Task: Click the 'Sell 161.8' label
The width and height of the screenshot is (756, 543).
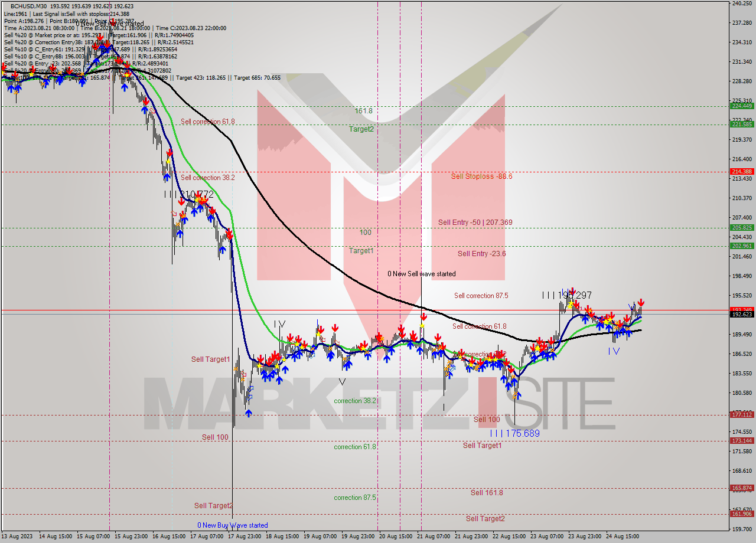Action: click(x=487, y=492)
